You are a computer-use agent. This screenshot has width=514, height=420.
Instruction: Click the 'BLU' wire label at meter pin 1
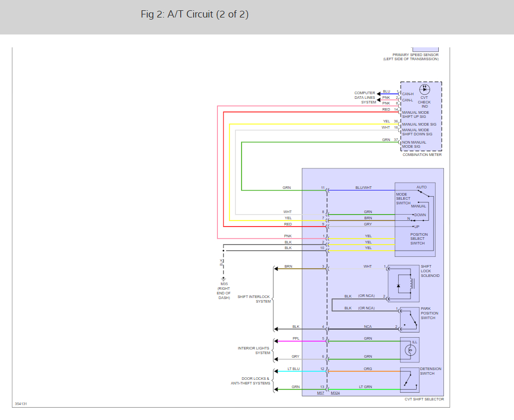pos(386,92)
